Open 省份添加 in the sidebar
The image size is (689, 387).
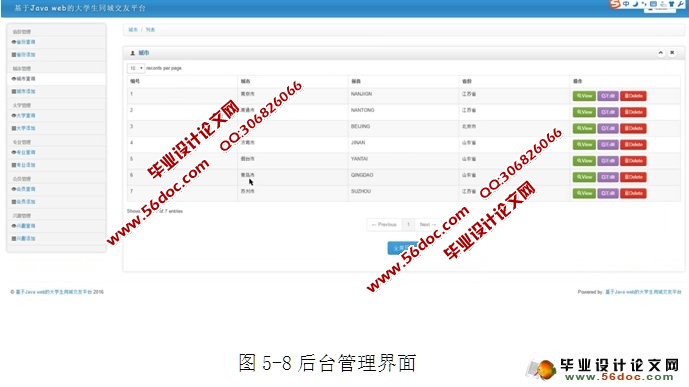click(26, 54)
